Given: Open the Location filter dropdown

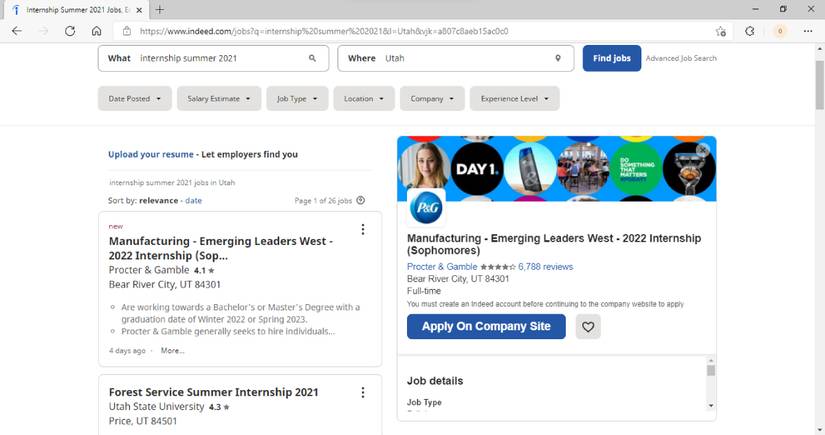Looking at the screenshot, I should point(364,98).
